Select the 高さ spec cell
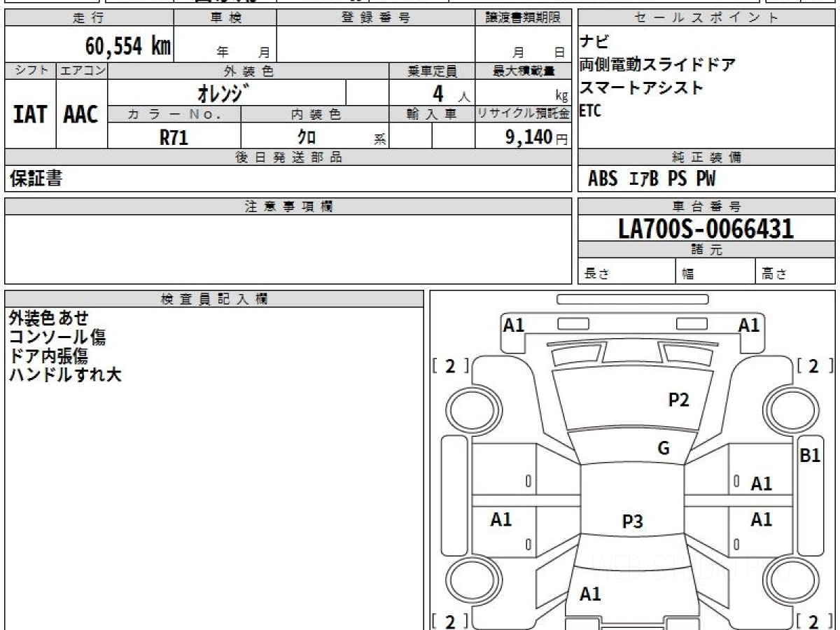The image size is (840, 630). pos(795,272)
